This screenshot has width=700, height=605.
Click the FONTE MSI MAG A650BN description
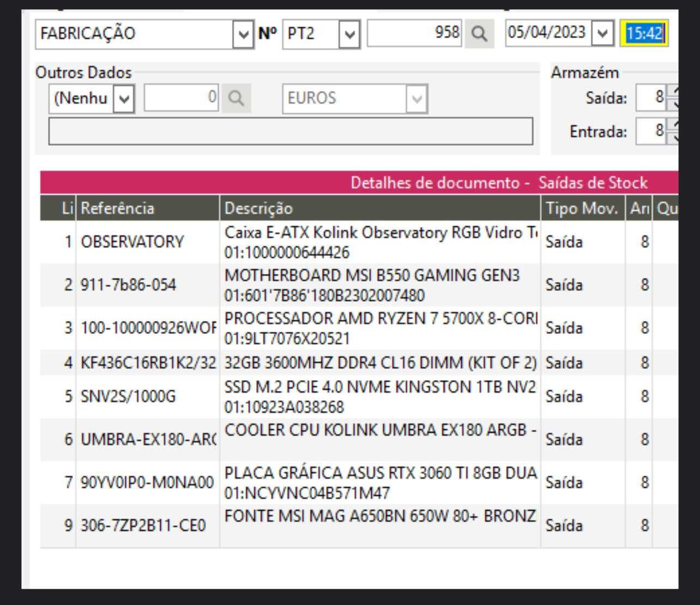pyautogui.click(x=380, y=526)
